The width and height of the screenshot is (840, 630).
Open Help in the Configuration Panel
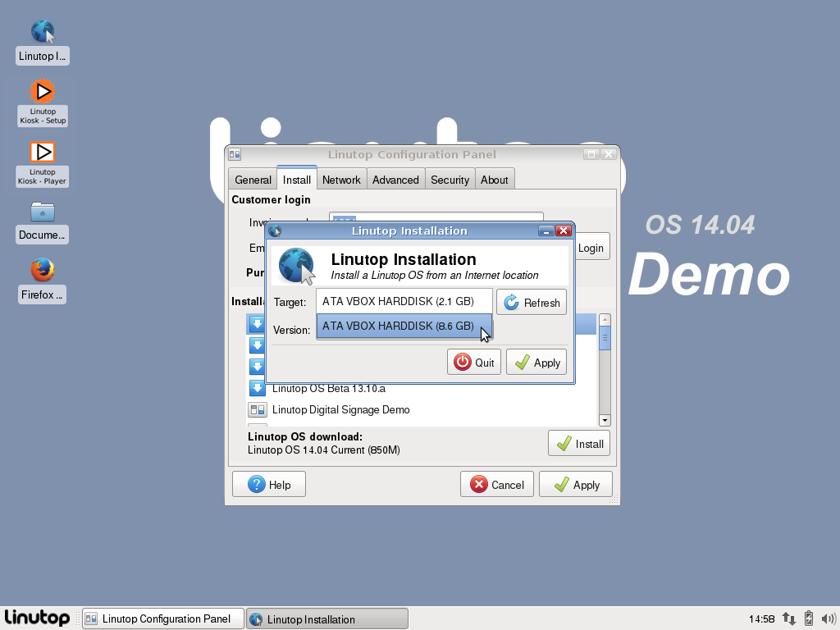click(269, 484)
